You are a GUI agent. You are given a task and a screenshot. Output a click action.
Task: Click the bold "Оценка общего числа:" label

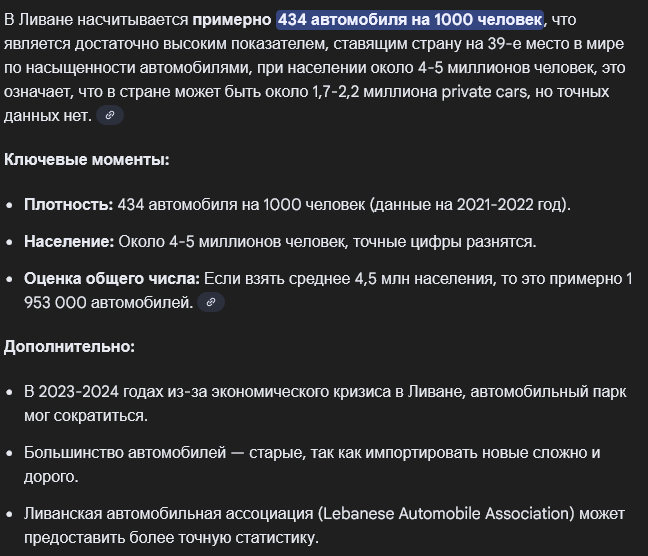(x=112, y=279)
